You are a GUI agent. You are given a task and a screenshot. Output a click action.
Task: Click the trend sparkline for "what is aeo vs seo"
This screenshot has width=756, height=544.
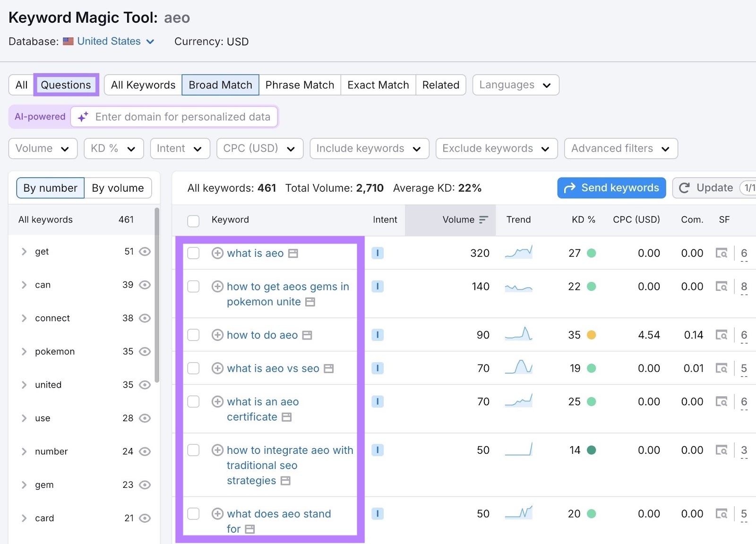519,368
